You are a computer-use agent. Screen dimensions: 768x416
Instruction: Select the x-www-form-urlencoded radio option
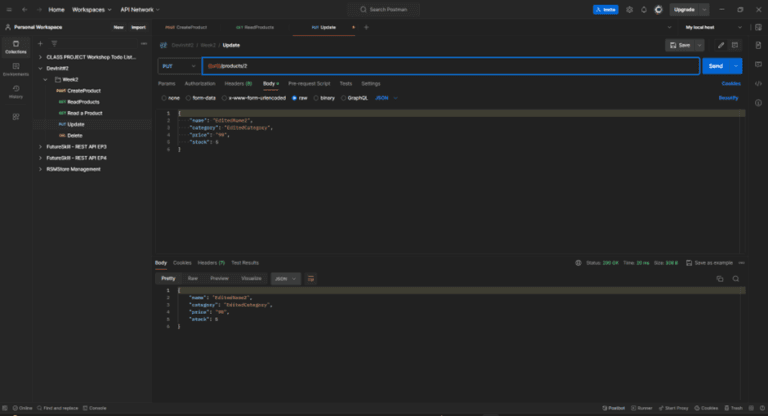[x=224, y=98]
